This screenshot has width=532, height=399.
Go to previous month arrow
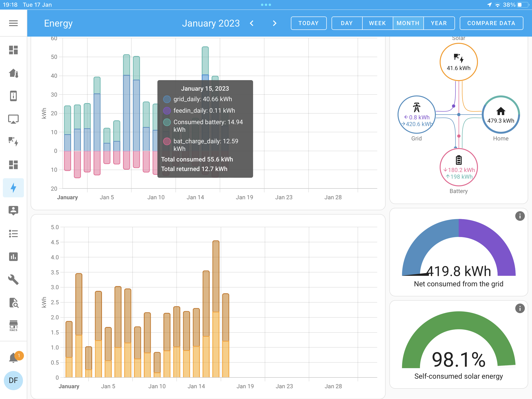[x=252, y=23]
